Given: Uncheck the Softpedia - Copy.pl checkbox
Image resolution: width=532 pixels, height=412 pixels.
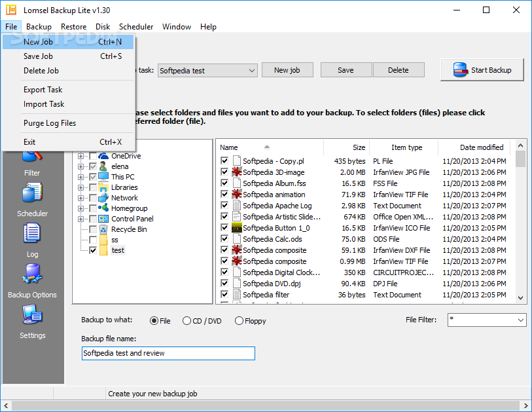Looking at the screenshot, I should click(224, 160).
